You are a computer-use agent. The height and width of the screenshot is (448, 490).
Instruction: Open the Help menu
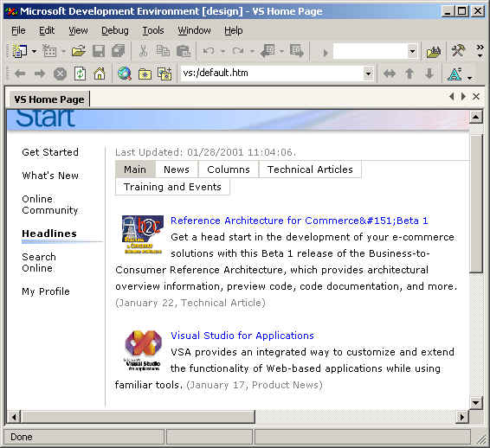click(x=234, y=30)
